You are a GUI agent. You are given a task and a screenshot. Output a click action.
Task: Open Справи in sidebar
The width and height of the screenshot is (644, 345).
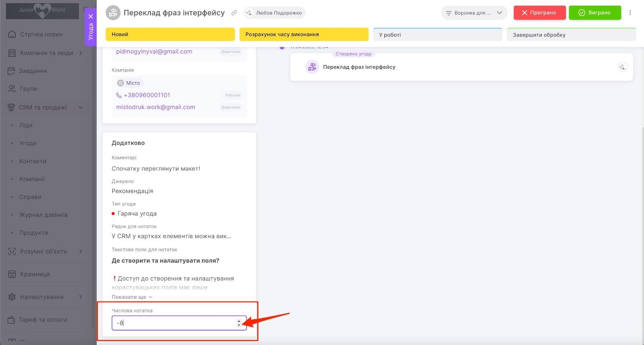click(x=31, y=197)
